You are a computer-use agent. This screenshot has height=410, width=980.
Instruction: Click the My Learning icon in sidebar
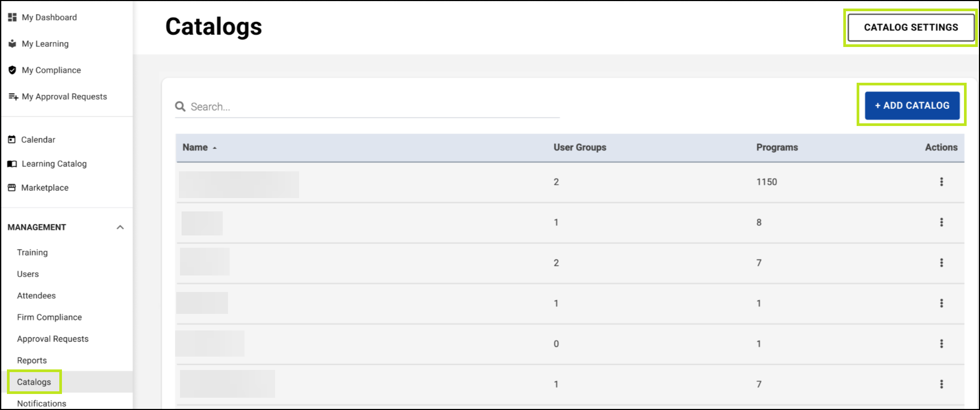[x=12, y=44]
